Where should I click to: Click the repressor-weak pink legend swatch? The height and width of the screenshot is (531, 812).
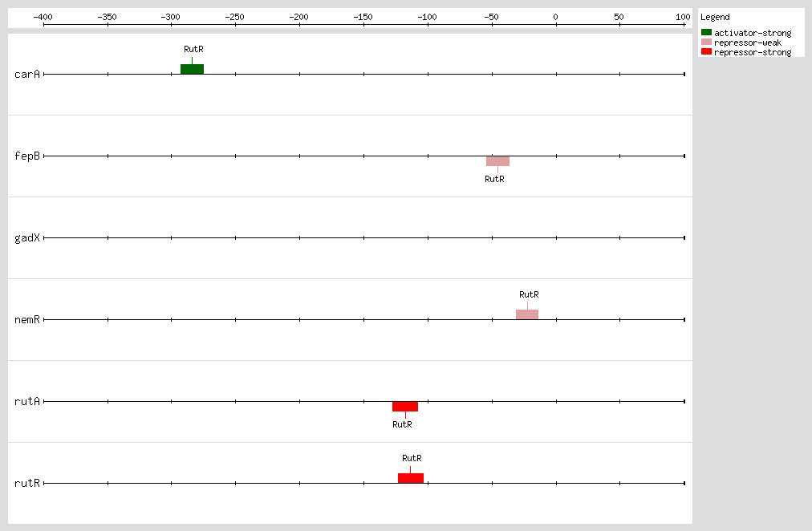[x=706, y=42]
